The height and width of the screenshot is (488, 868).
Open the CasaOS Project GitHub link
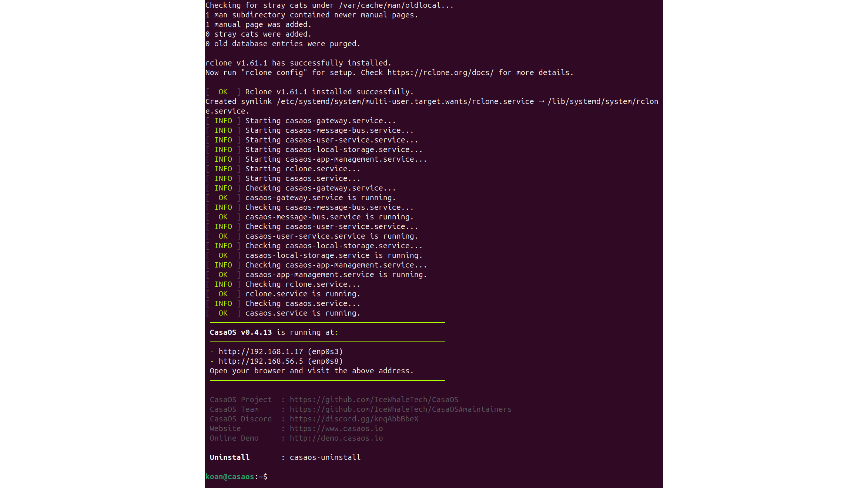(x=373, y=400)
